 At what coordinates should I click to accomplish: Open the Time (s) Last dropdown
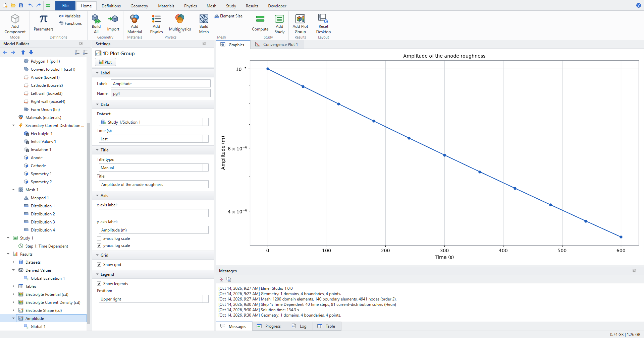pos(154,139)
